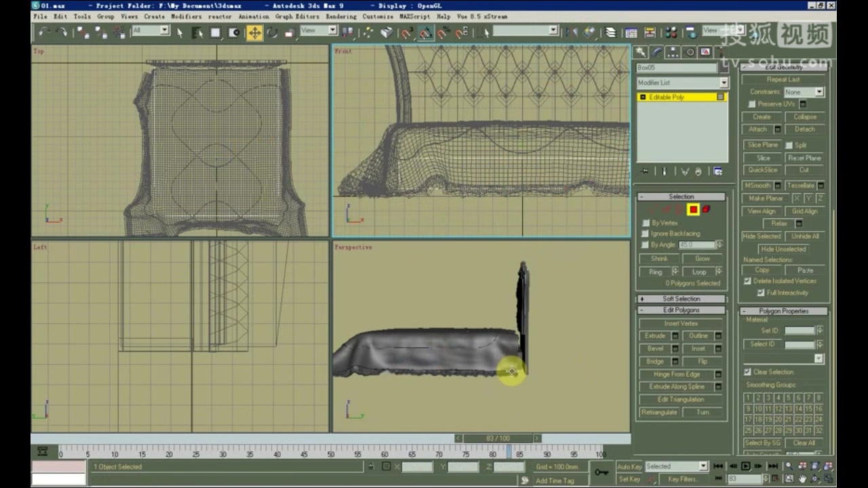Click the QuickSlice button

[x=762, y=169]
